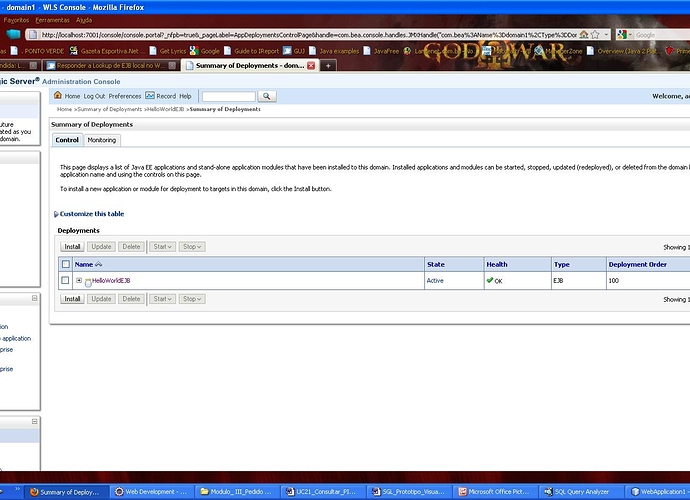Click the upper Update button
The width and height of the screenshot is (690, 500).
point(101,247)
